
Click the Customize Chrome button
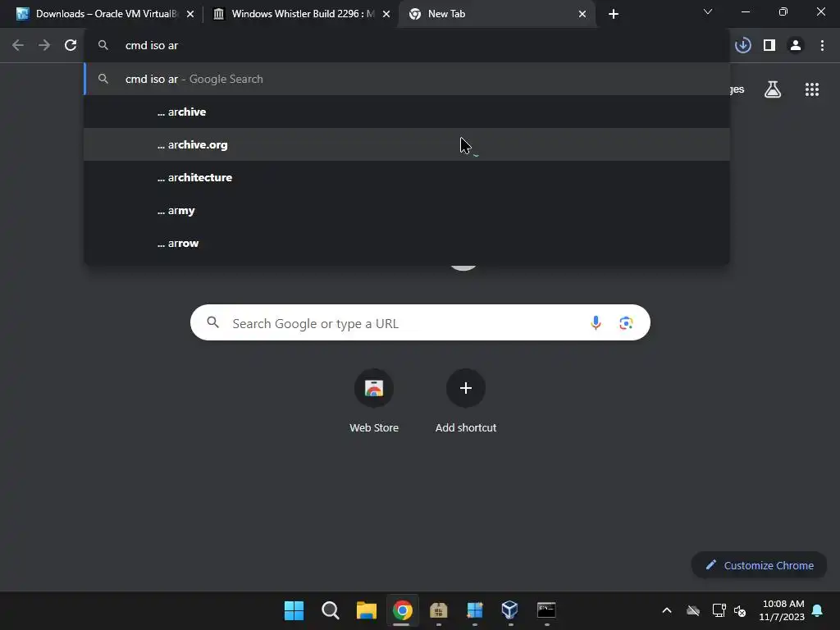click(x=759, y=565)
